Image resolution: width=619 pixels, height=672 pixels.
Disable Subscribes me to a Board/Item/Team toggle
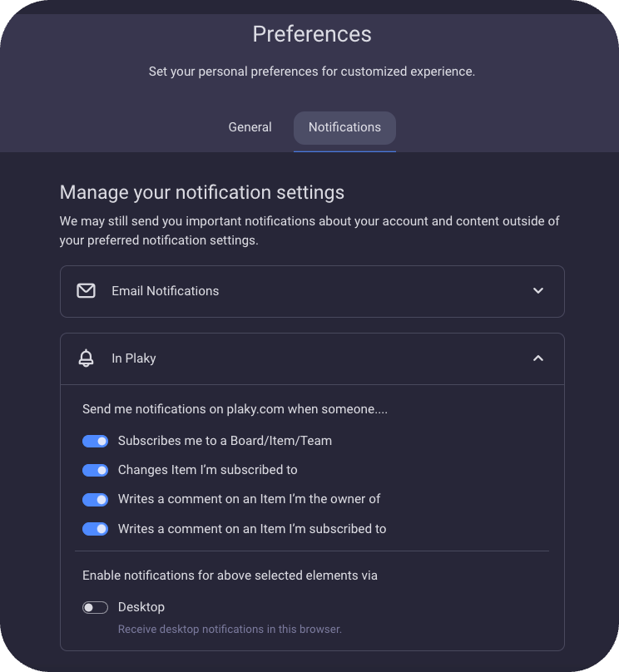(x=96, y=441)
